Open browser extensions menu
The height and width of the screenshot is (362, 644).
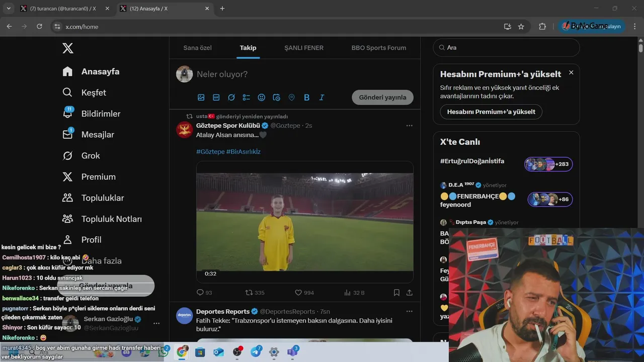pos(542,27)
